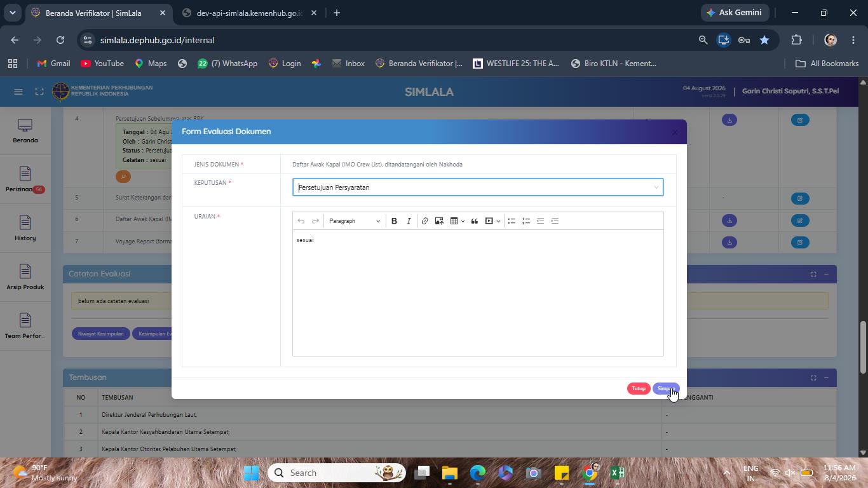Undo the last editor change
The height and width of the screenshot is (488, 868).
[301, 221]
